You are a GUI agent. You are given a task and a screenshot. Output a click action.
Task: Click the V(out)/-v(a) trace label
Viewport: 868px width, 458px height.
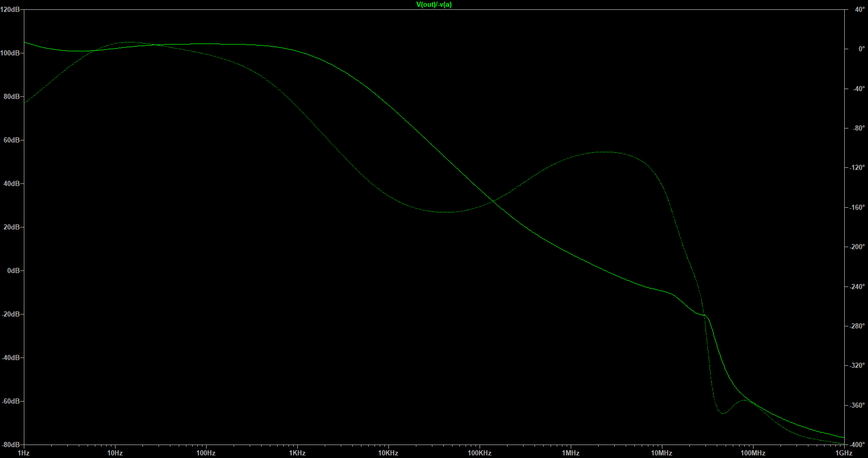pyautogui.click(x=434, y=5)
